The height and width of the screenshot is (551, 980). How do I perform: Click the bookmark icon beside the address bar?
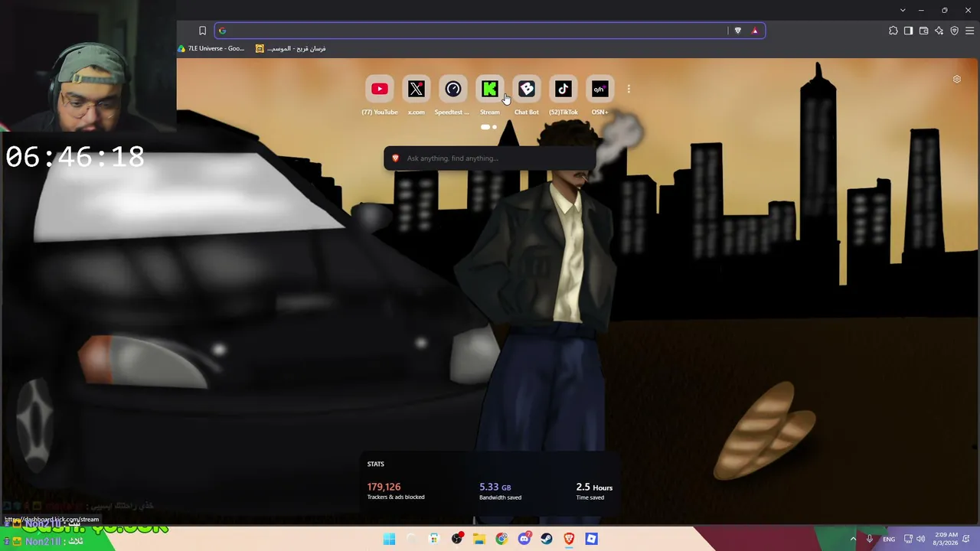[x=202, y=31]
